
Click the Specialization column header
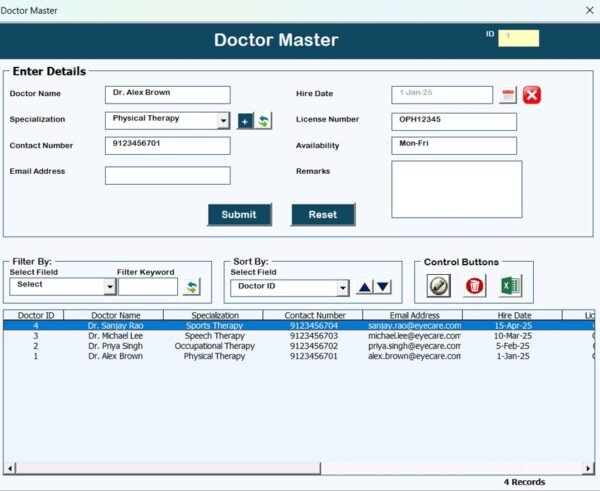click(x=214, y=315)
